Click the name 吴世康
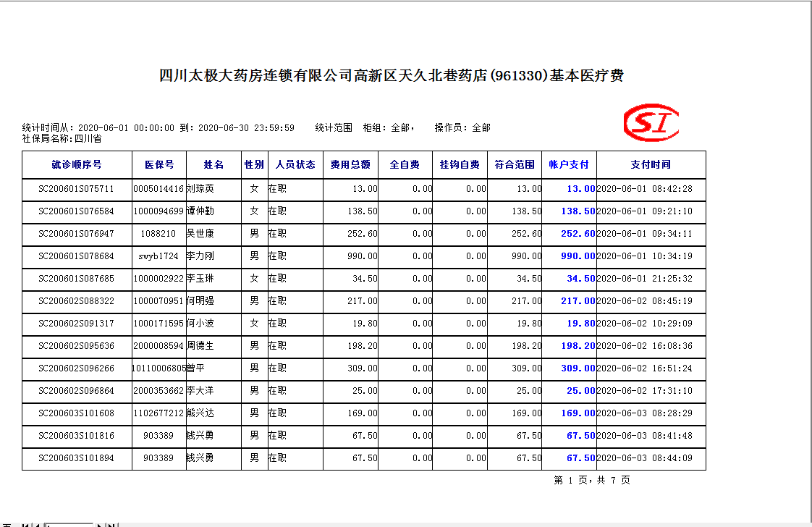The image size is (812, 527). [x=200, y=234]
